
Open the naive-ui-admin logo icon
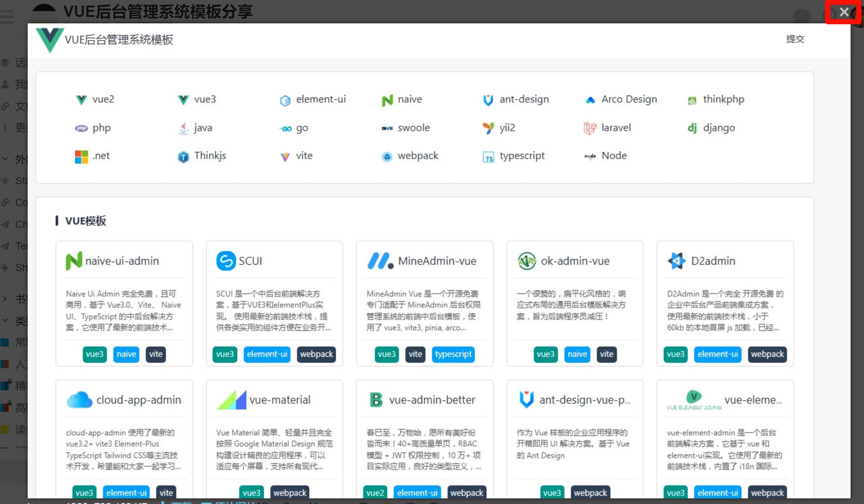pos(74,261)
